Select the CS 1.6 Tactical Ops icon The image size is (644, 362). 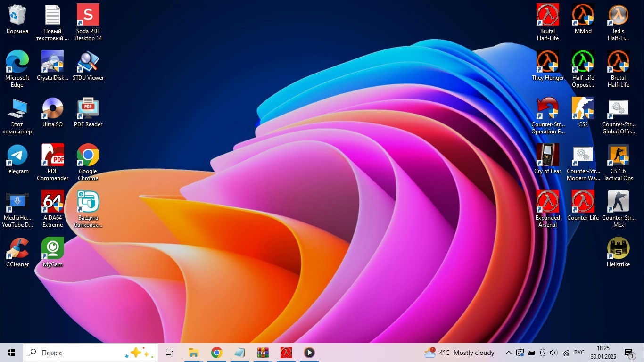tap(618, 156)
